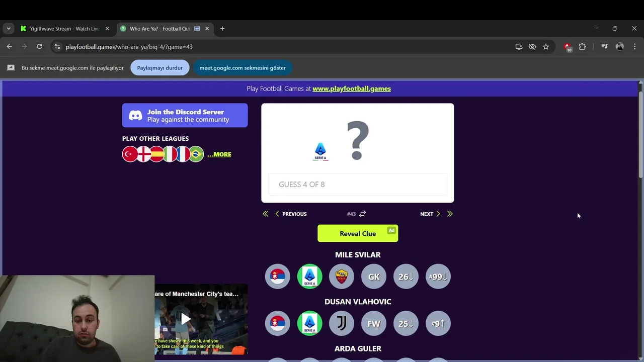
Task: Click the page vertical scrollbar
Action: coord(640,135)
